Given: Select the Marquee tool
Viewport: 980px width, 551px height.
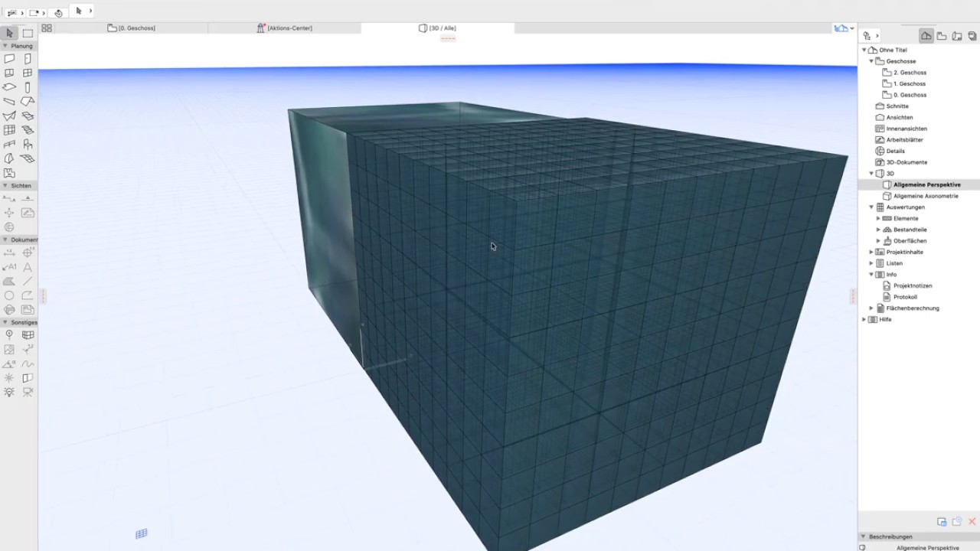Looking at the screenshot, I should coord(28,33).
